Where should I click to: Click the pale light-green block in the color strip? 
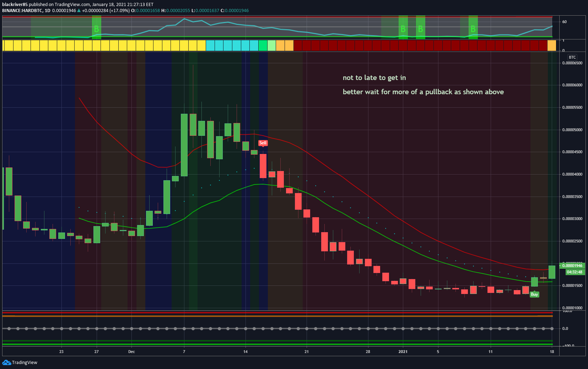[271, 46]
